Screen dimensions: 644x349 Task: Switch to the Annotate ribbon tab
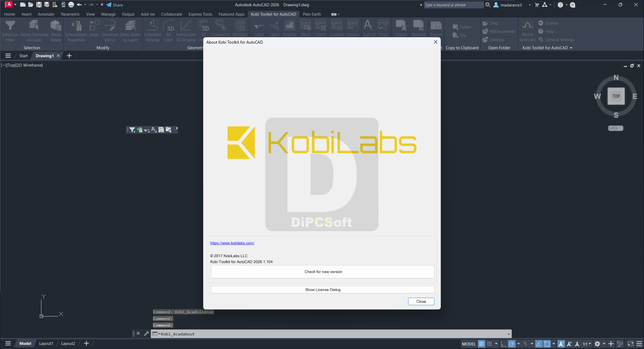pyautogui.click(x=46, y=14)
